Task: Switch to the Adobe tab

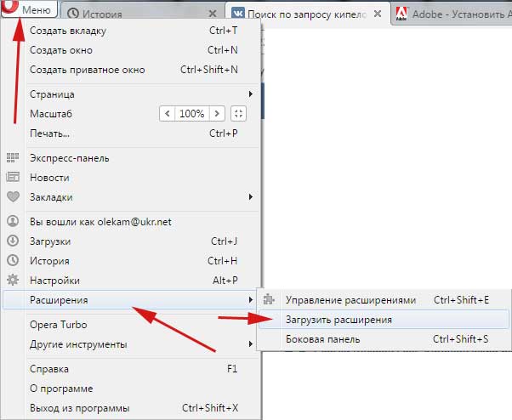Action: [x=452, y=14]
